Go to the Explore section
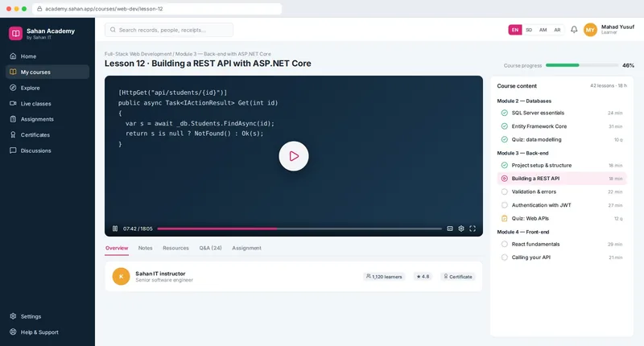Screen dimensions: 644x346 pos(47,88)
